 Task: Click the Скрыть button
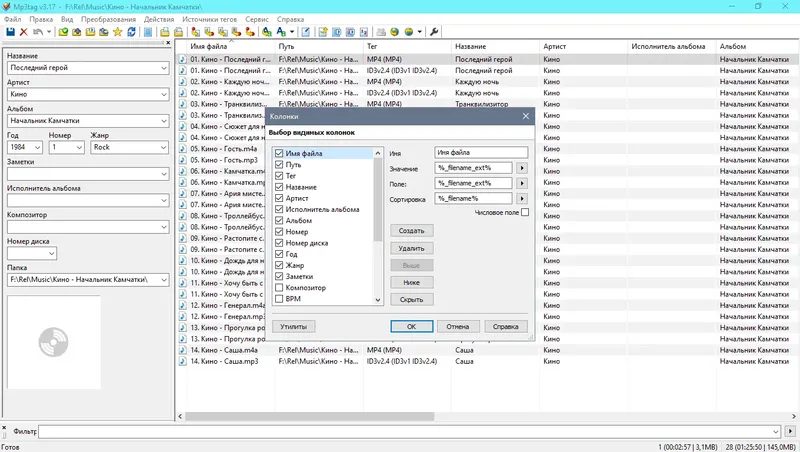412,300
